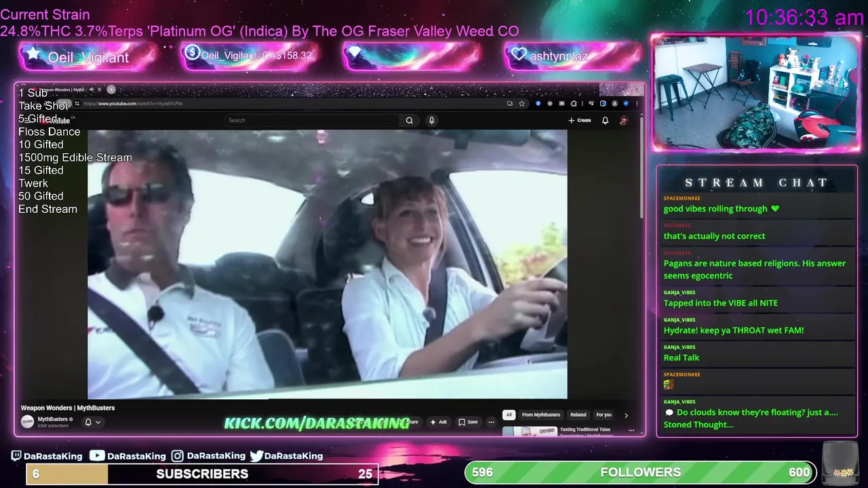The height and width of the screenshot is (488, 868).
Task: Select the Related chip
Action: point(578,415)
